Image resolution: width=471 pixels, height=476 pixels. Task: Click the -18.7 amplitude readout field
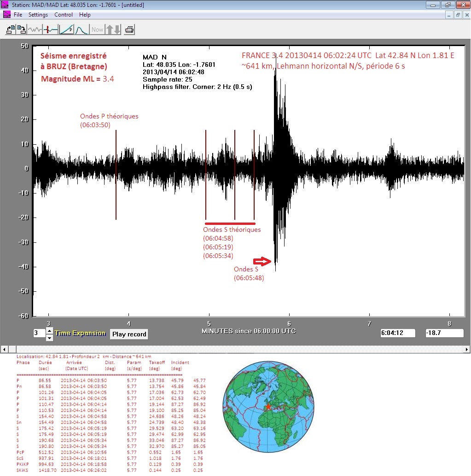(x=444, y=333)
